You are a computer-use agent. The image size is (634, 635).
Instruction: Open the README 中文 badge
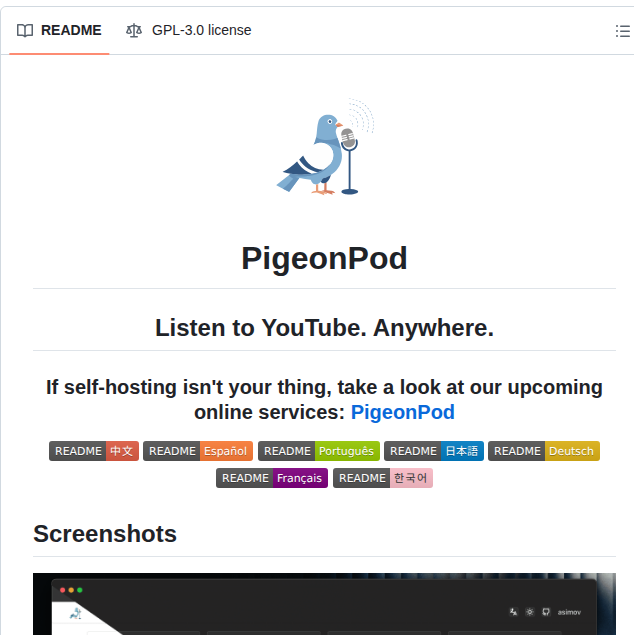pos(94,451)
